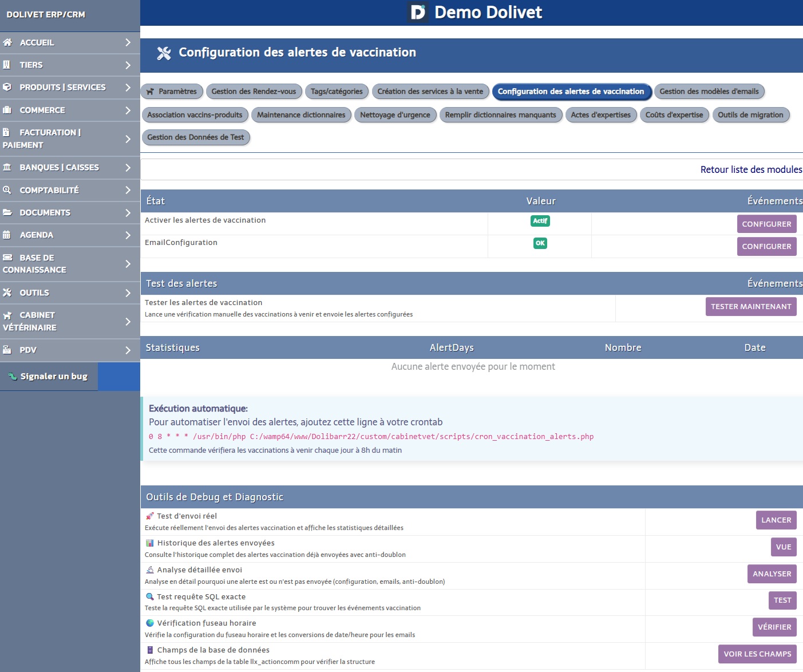The height and width of the screenshot is (672, 803).
Task: Expand the Commerce menu chevron
Action: (x=128, y=110)
